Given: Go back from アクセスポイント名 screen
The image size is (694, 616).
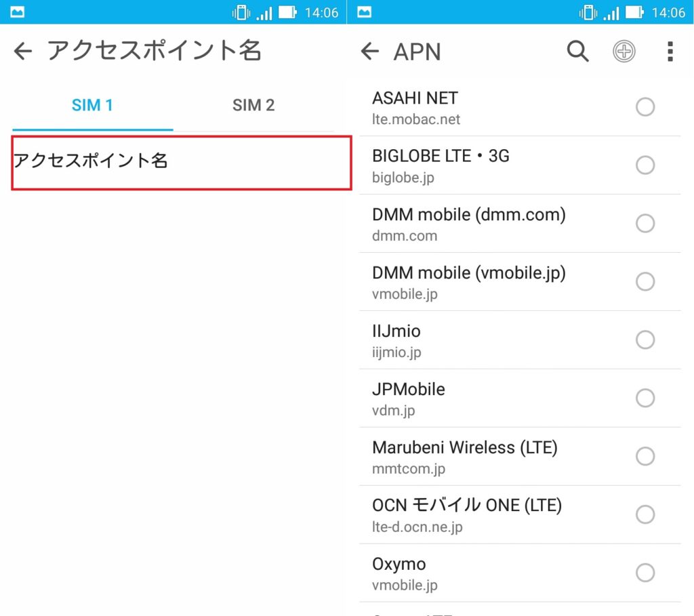Looking at the screenshot, I should [x=23, y=51].
